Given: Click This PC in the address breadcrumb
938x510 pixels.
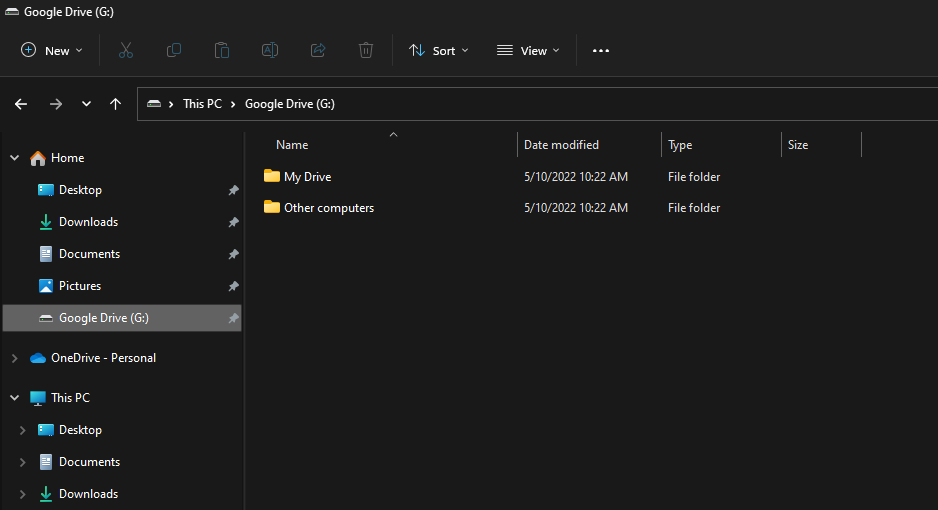Looking at the screenshot, I should (202, 104).
